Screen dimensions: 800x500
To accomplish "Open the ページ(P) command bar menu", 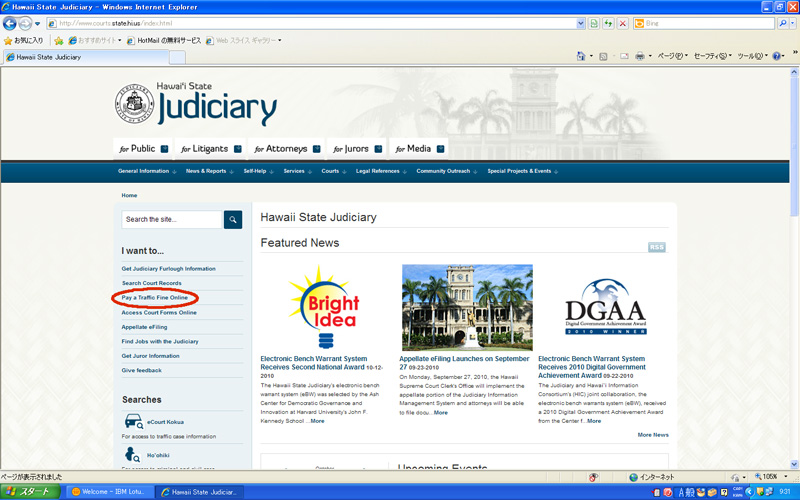I will click(x=672, y=56).
